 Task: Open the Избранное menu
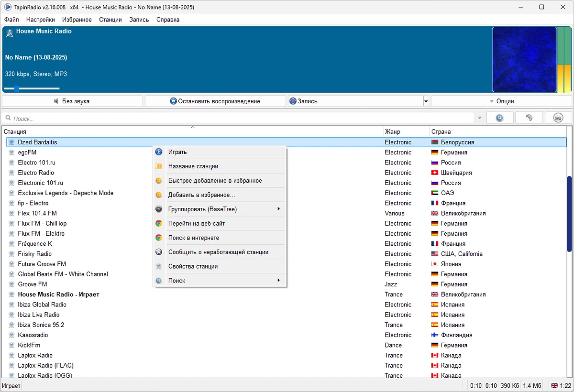[x=77, y=20]
